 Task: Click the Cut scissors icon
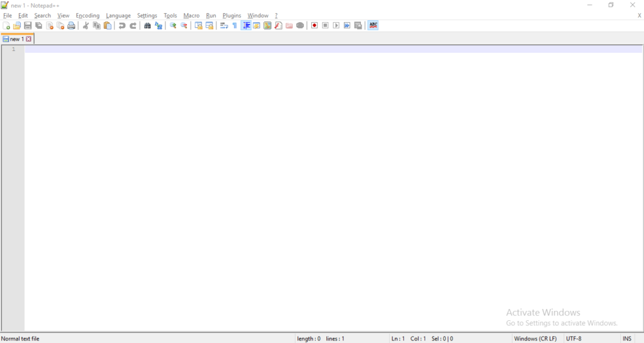coord(86,26)
